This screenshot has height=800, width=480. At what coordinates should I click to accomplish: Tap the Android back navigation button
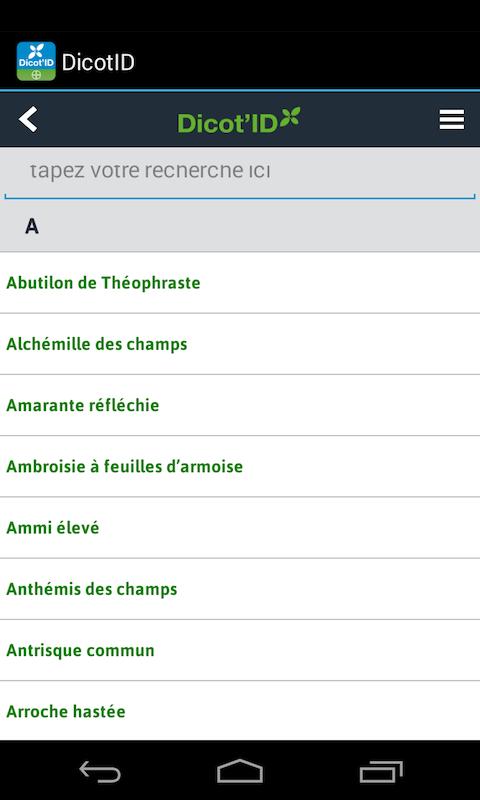point(100,771)
